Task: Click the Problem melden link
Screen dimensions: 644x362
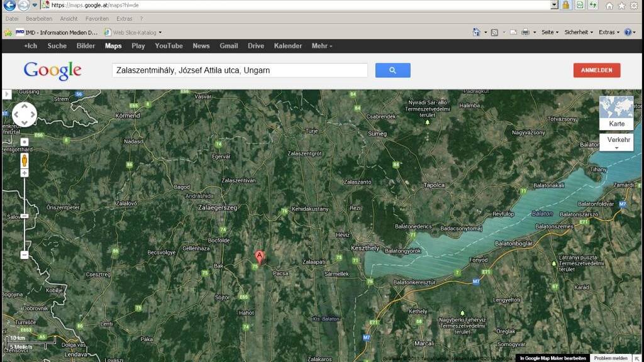Action: [x=611, y=358]
